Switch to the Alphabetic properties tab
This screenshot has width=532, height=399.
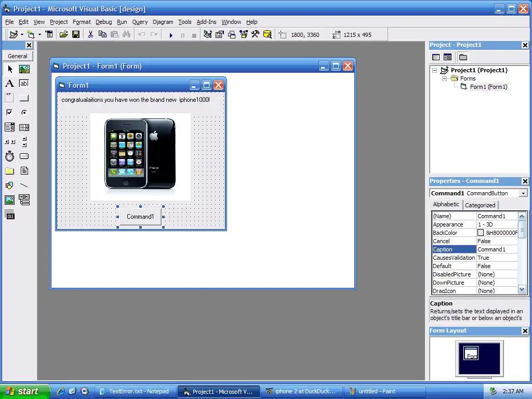point(446,204)
